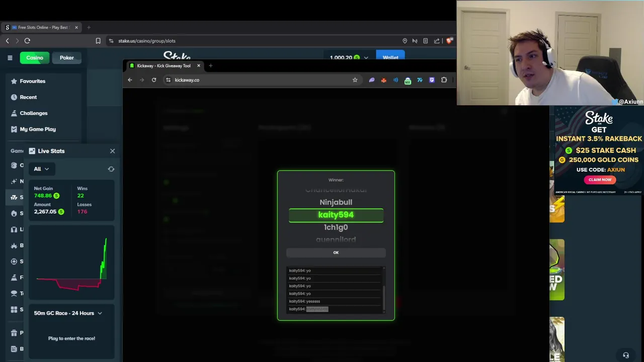Screen dimensions: 644x362
Task: Click the purple leaf extension icon
Action: coord(371,80)
